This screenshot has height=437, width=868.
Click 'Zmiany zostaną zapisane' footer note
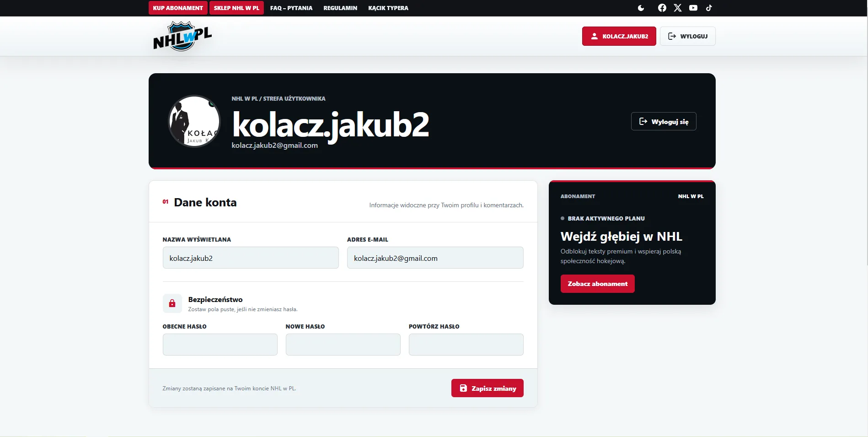click(x=229, y=388)
